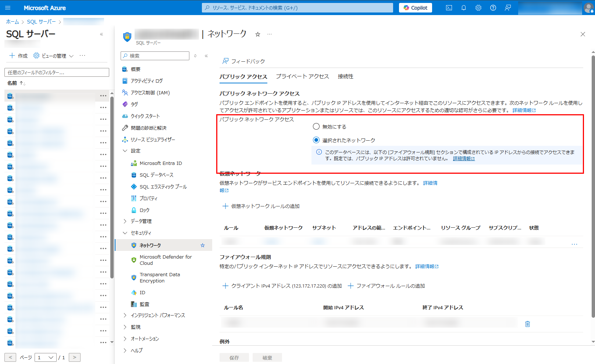Select 無効にする radio option

(316, 127)
